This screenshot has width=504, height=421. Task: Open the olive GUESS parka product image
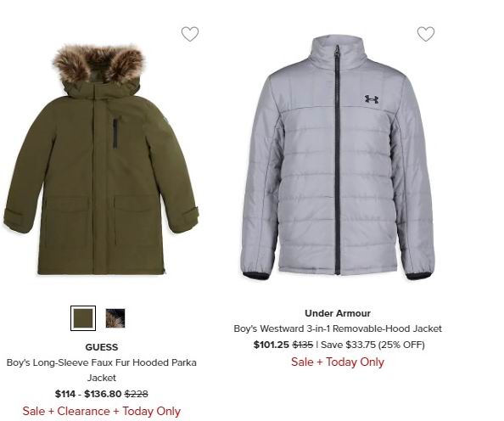tap(101, 160)
